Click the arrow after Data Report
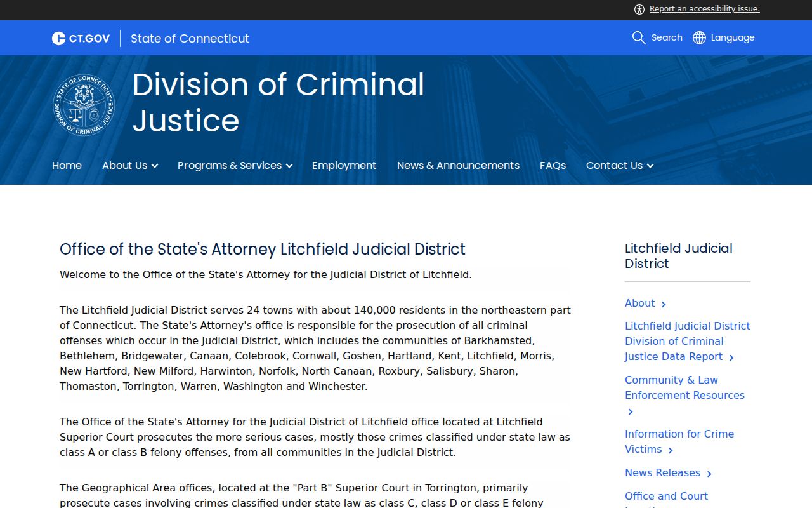 click(x=731, y=358)
